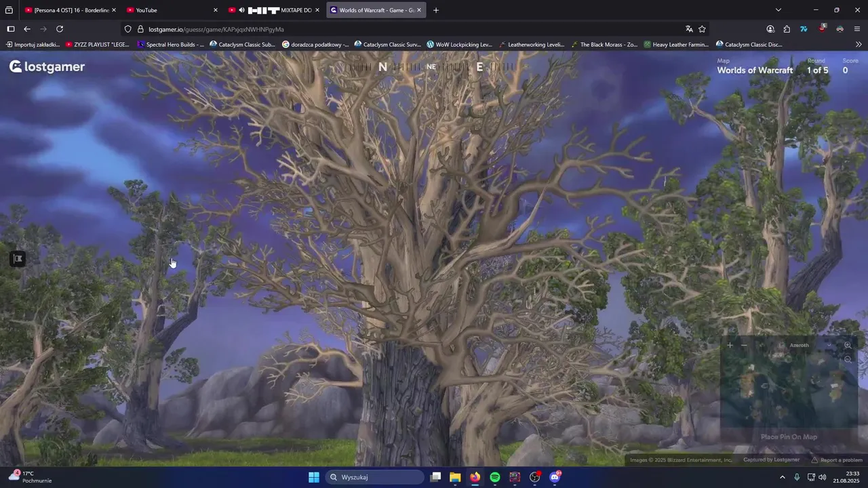
Task: Click the Round 1 of 5 text
Action: coord(817,70)
